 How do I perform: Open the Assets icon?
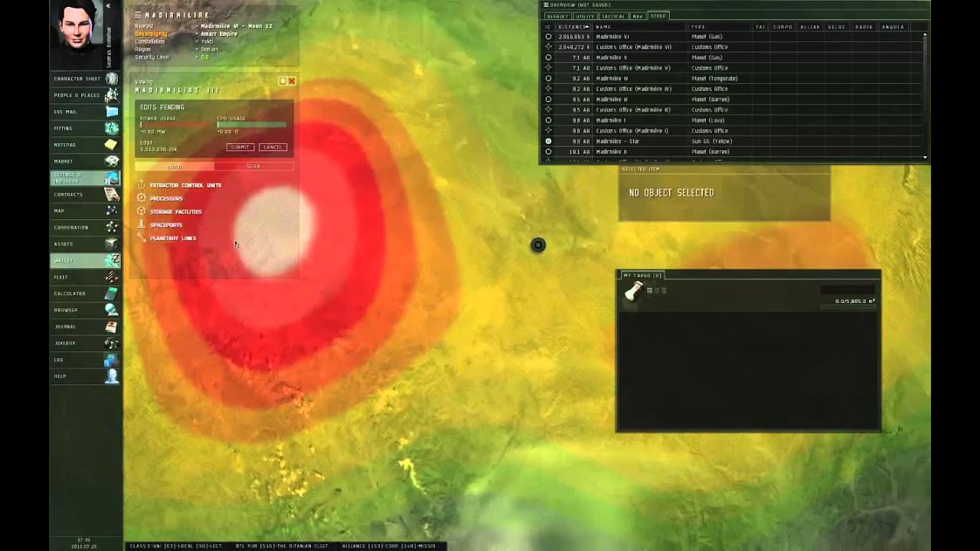coord(112,244)
